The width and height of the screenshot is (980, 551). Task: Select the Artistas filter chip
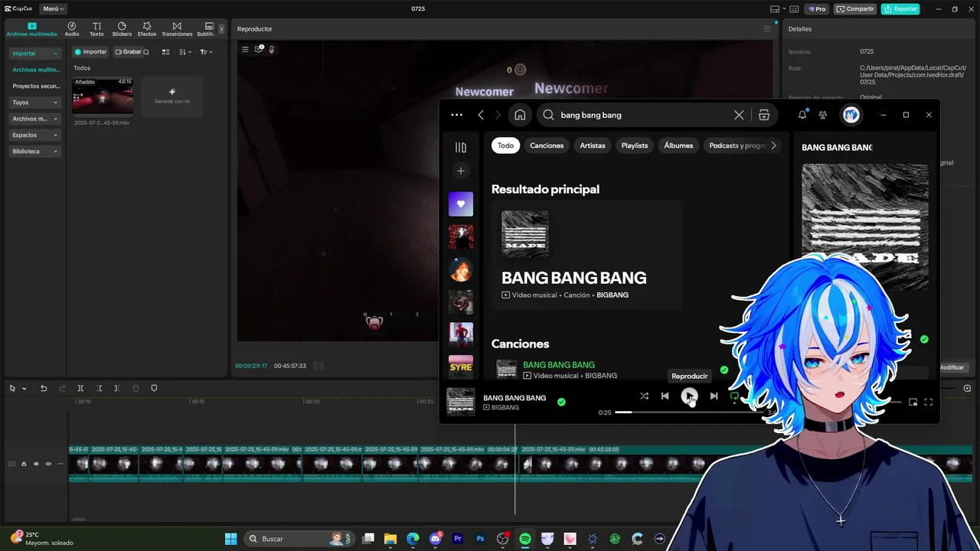(x=593, y=145)
